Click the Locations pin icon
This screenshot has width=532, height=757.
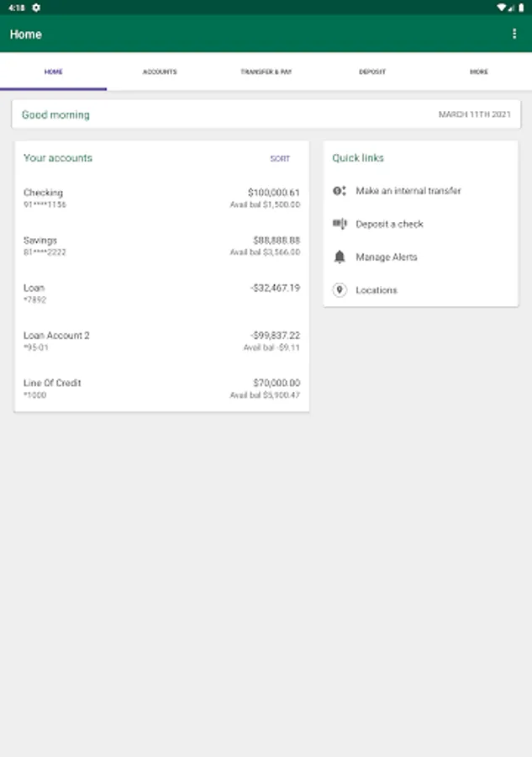click(340, 290)
